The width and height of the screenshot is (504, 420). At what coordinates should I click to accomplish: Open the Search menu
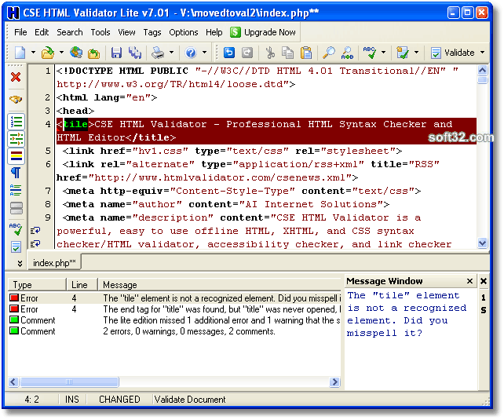(x=70, y=32)
